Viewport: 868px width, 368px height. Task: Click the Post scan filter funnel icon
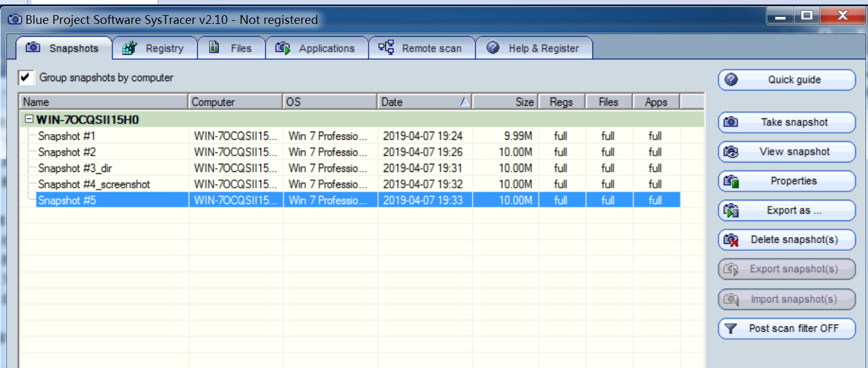(731, 328)
